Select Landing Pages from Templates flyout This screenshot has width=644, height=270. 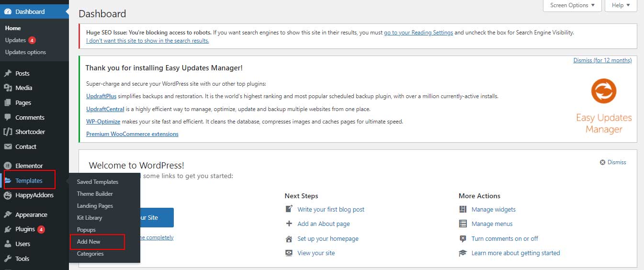click(95, 206)
